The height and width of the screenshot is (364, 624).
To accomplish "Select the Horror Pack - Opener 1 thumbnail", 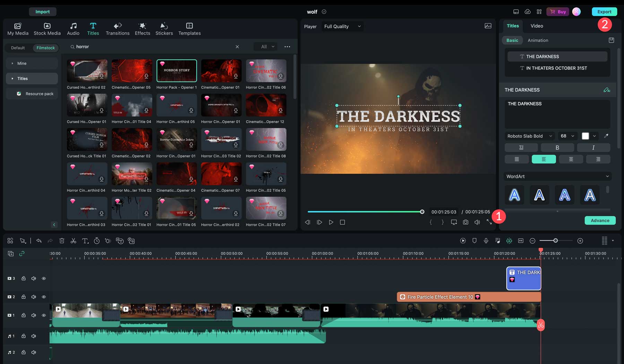I will pyautogui.click(x=176, y=70).
